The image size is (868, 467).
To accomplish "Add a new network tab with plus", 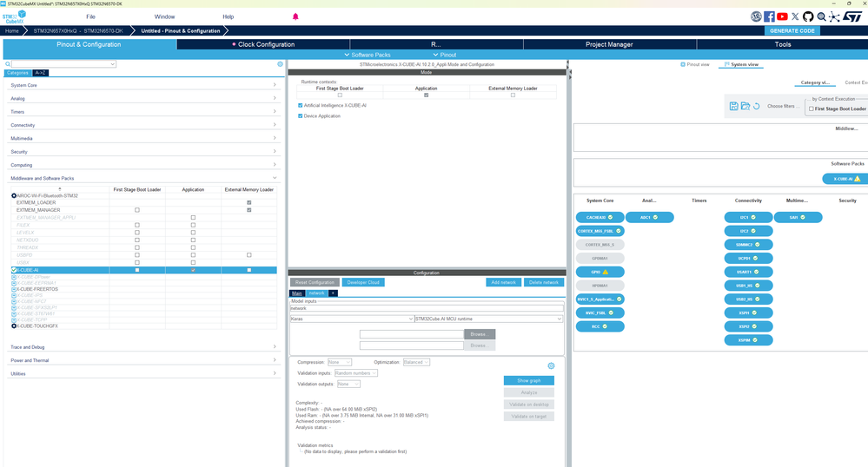I will click(x=333, y=293).
